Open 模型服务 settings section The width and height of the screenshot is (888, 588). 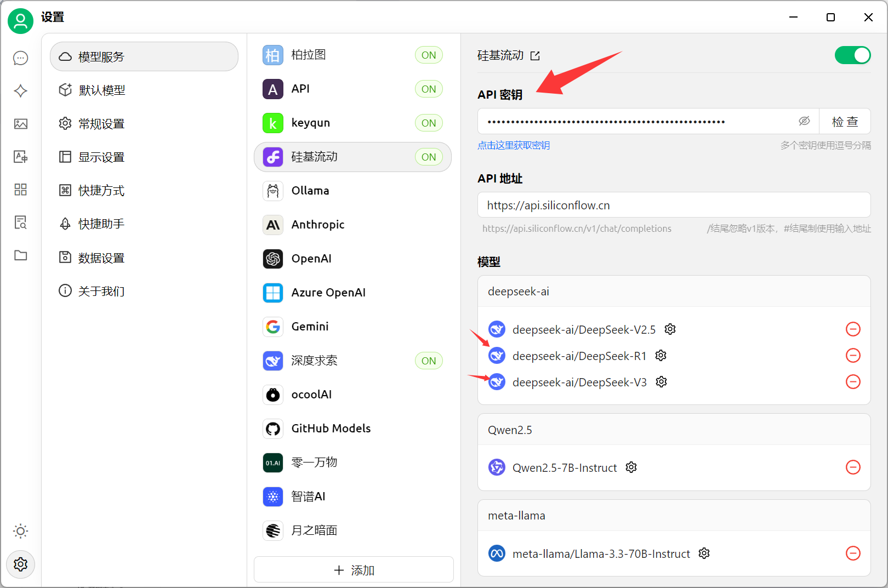(x=144, y=56)
